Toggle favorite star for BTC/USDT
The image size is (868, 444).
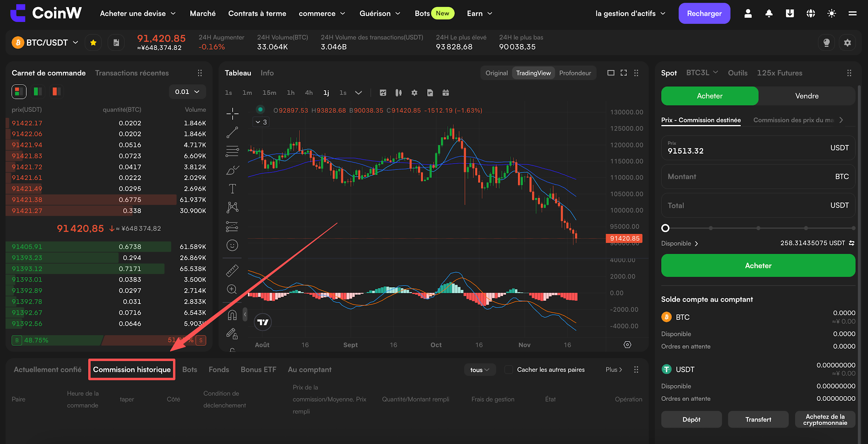point(93,42)
